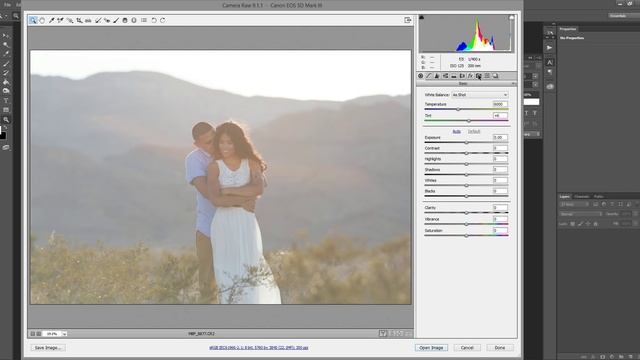Select the Hand tool in Camera Raw toolbar
The height and width of the screenshot is (360, 640).
(x=42, y=20)
